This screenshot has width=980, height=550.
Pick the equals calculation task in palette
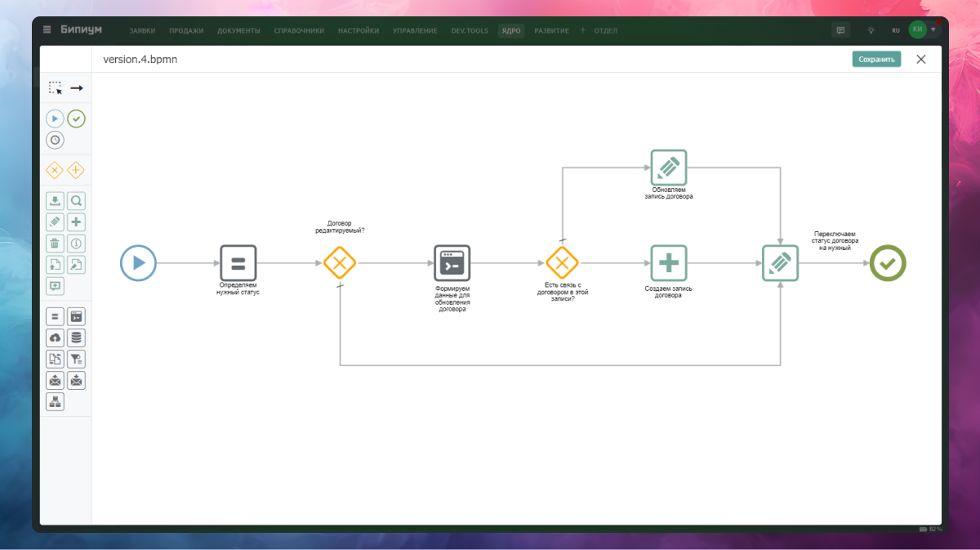(55, 316)
